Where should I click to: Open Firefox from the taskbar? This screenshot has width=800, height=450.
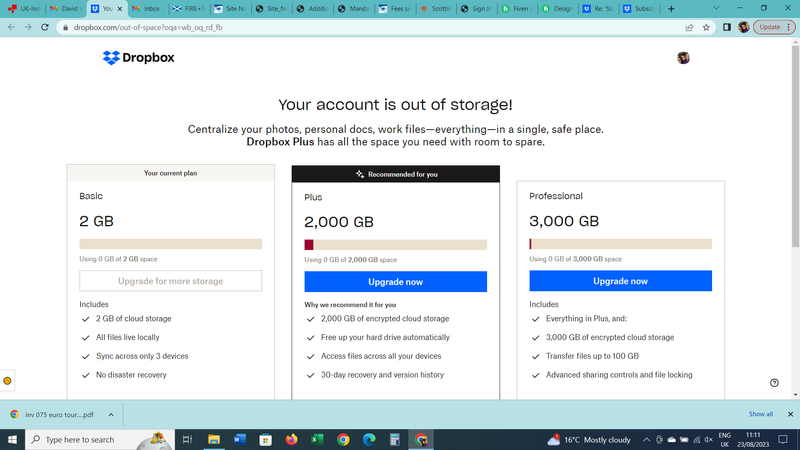[x=291, y=439]
